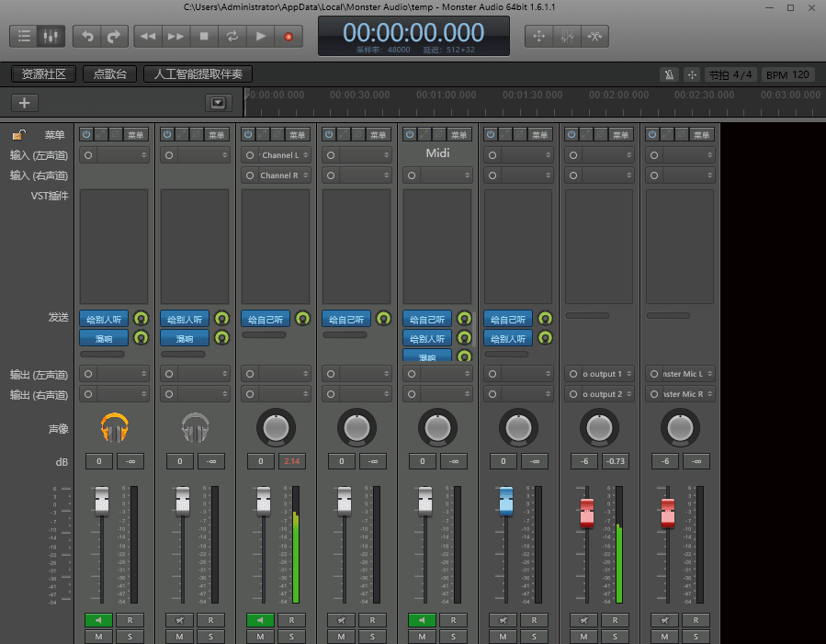Click the blue fader on sixth channel
826x644 pixels.
point(506,503)
